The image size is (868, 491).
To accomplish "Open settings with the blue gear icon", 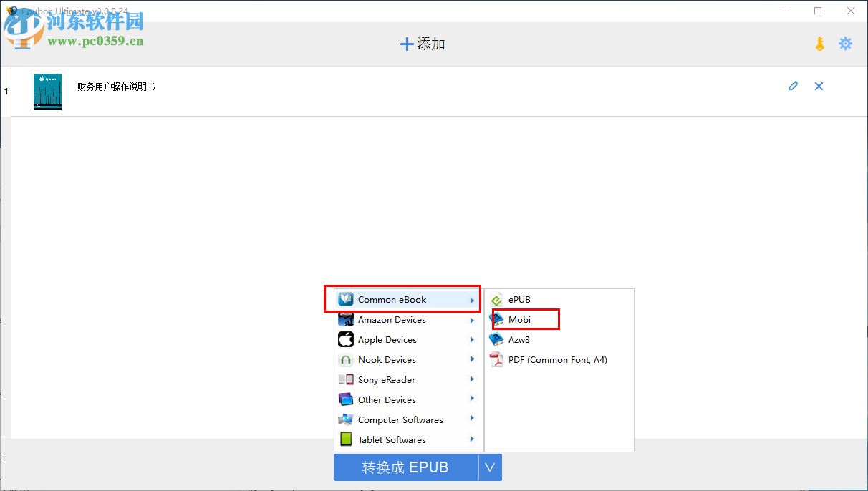I will pyautogui.click(x=846, y=44).
